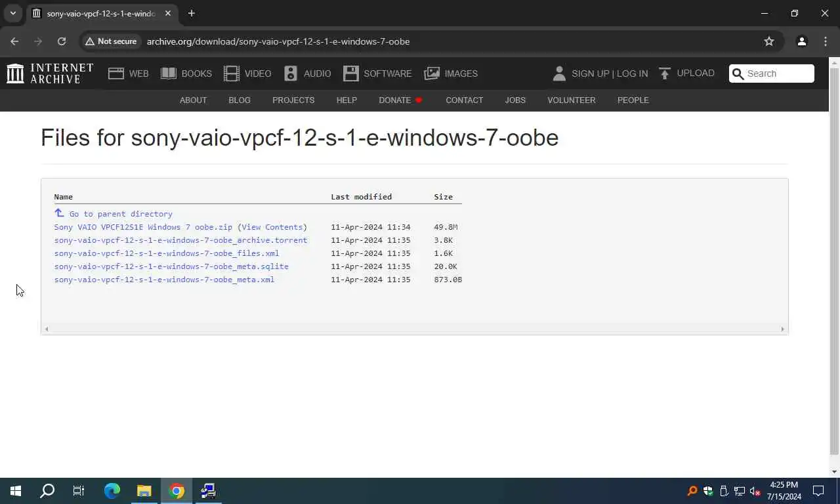Open the HELP menu item

(346, 100)
